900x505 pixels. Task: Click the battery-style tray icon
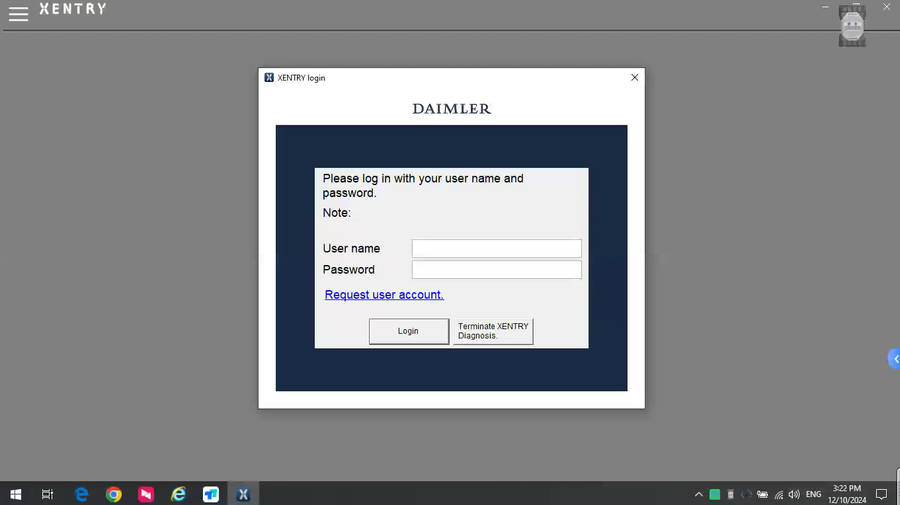tap(731, 494)
